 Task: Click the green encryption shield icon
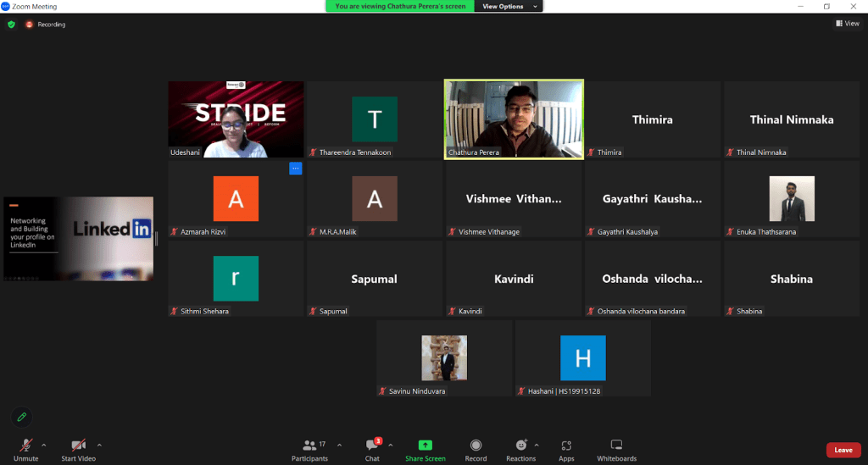pos(11,25)
